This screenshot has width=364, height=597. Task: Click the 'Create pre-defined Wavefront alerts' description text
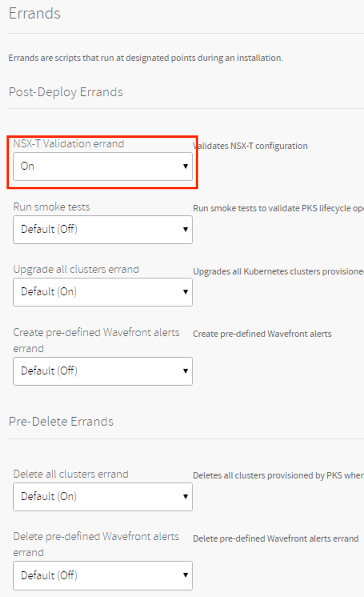[x=262, y=334]
